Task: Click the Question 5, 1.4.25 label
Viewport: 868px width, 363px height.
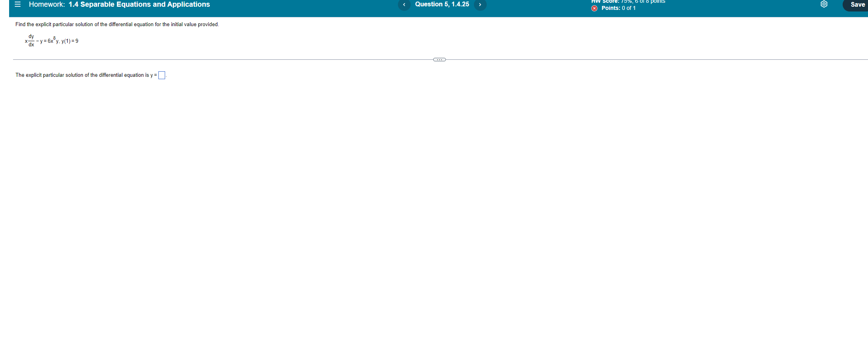Action: (442, 4)
